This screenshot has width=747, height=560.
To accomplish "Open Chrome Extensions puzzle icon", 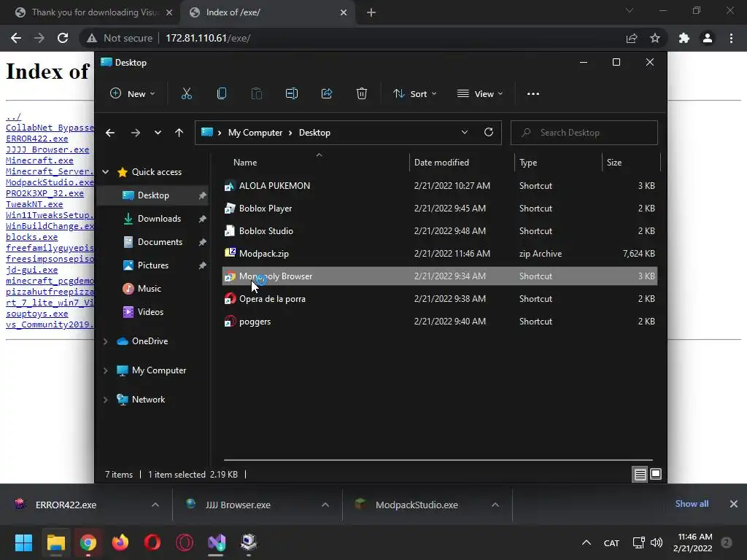I will click(684, 38).
